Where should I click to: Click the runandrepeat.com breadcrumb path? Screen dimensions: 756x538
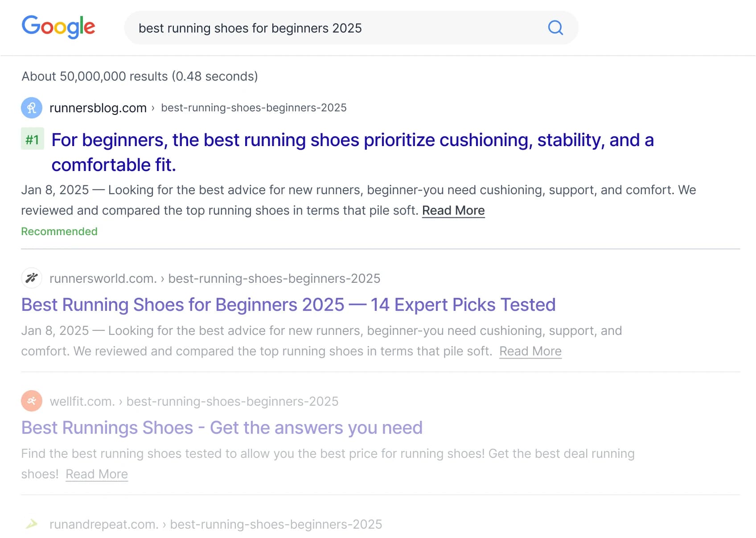[276, 524]
